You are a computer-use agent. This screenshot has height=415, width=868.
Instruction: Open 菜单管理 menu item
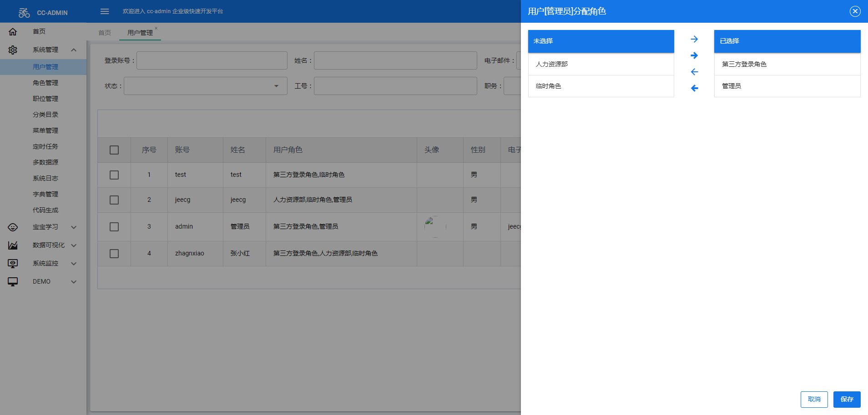(x=43, y=130)
